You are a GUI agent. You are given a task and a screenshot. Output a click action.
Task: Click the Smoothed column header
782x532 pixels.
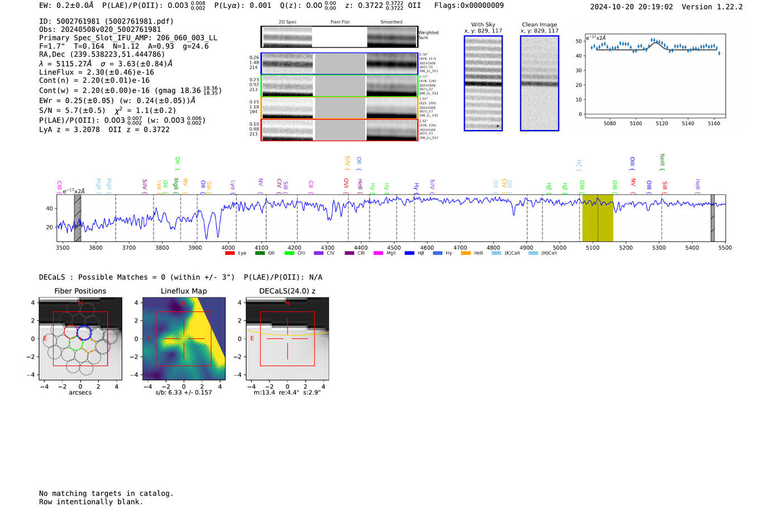pos(392,22)
